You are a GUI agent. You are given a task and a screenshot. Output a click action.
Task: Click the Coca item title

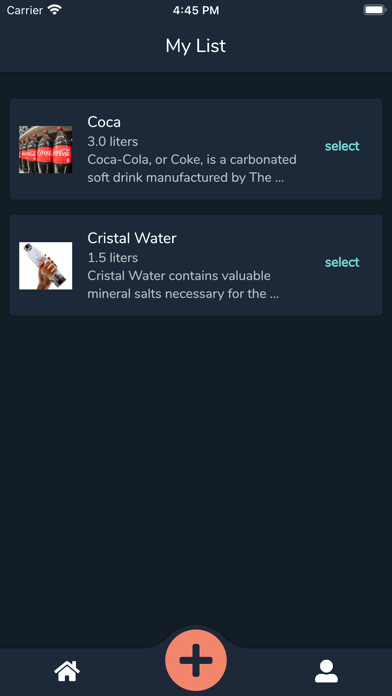coord(104,122)
